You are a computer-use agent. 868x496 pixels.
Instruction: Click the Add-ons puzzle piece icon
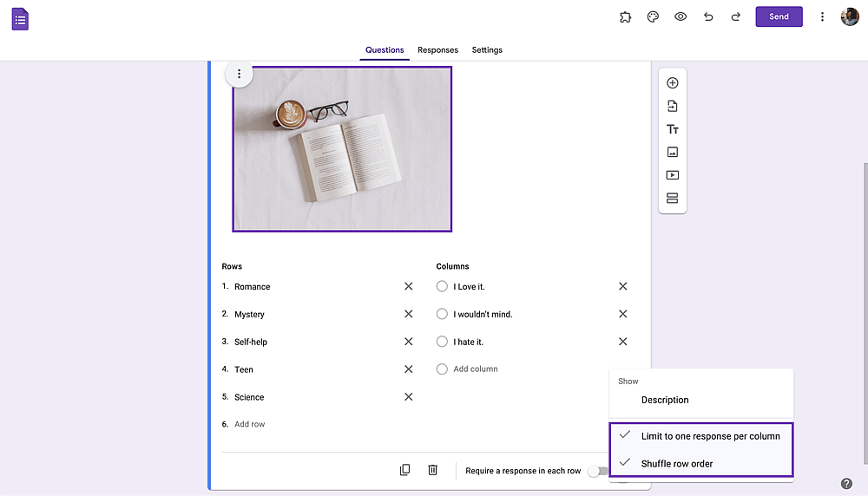click(x=625, y=16)
